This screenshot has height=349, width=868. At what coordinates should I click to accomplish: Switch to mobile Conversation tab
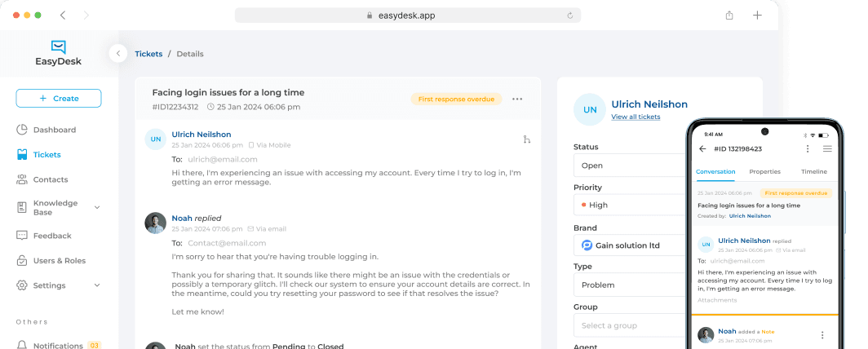tap(715, 172)
